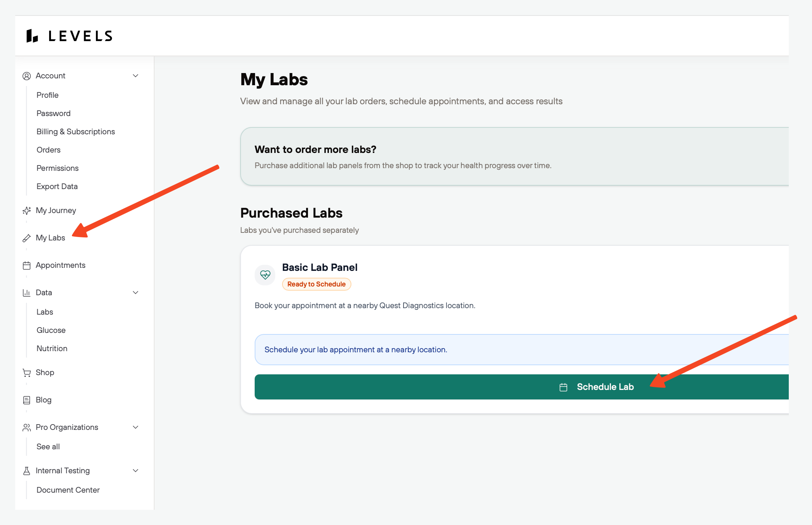Click the Ready to Schedule badge
The width and height of the screenshot is (812, 525).
click(316, 284)
